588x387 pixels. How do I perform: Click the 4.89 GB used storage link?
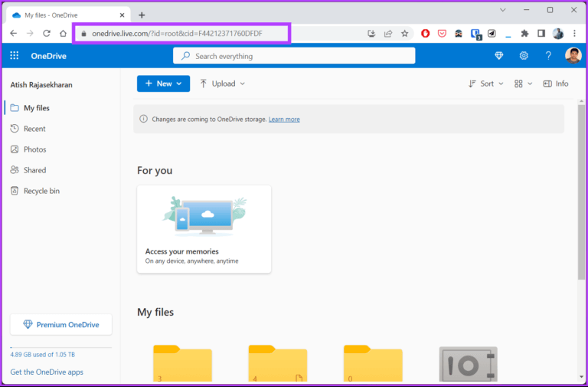(43, 355)
